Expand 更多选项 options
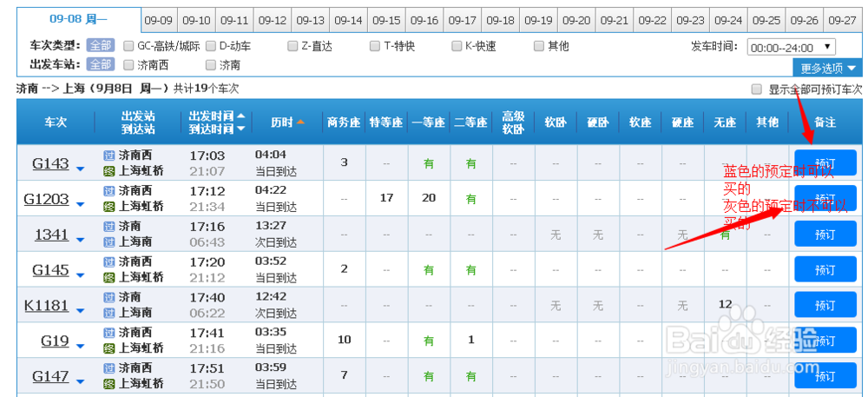The width and height of the screenshot is (868, 397). (827, 68)
